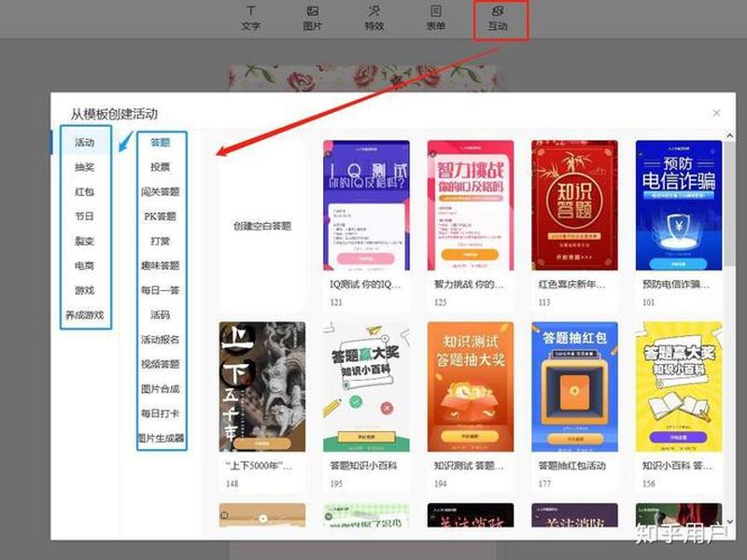Select the 裂变 category
This screenshot has height=560, width=747.
click(85, 241)
